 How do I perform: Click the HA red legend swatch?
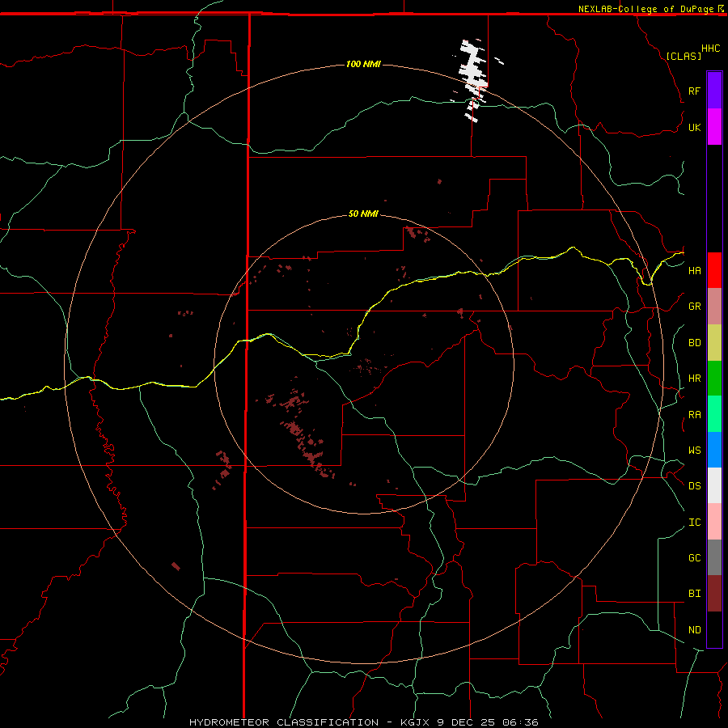coord(714,270)
